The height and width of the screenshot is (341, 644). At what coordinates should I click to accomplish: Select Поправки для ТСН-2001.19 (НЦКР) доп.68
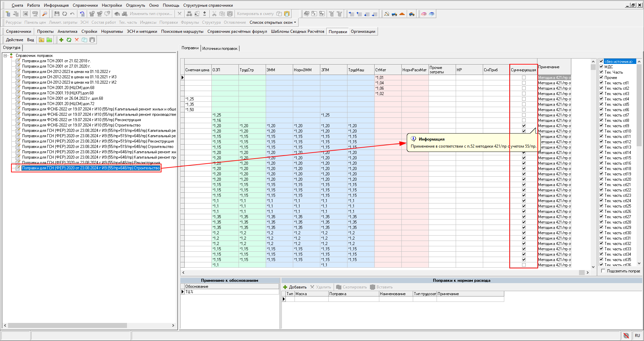(58, 93)
